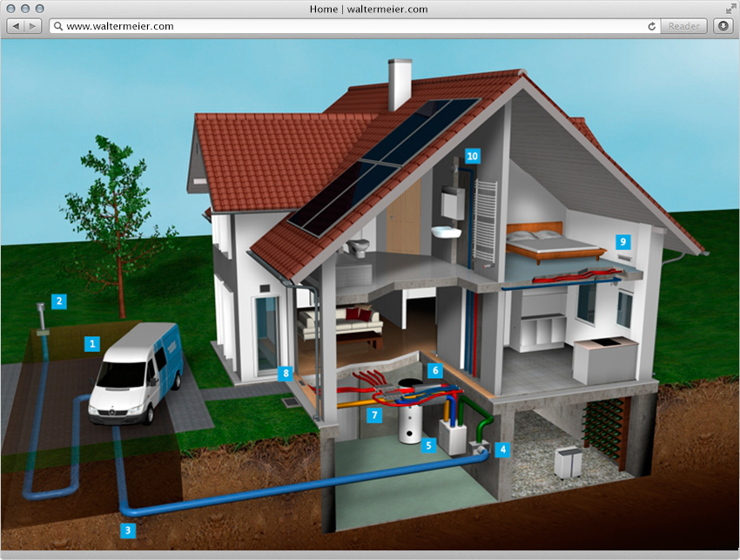The height and width of the screenshot is (560, 740).
Task: Select hotspot marker 3 on underground pipe
Action: (x=127, y=530)
